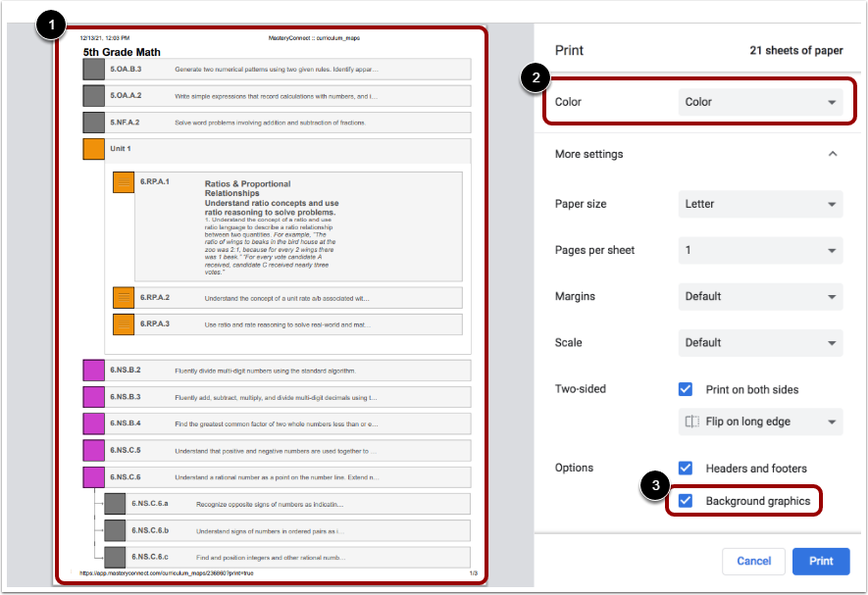The width and height of the screenshot is (868, 595).
Task: Click the magenta swatch beside 6.NS.B.2
Action: tap(93, 371)
